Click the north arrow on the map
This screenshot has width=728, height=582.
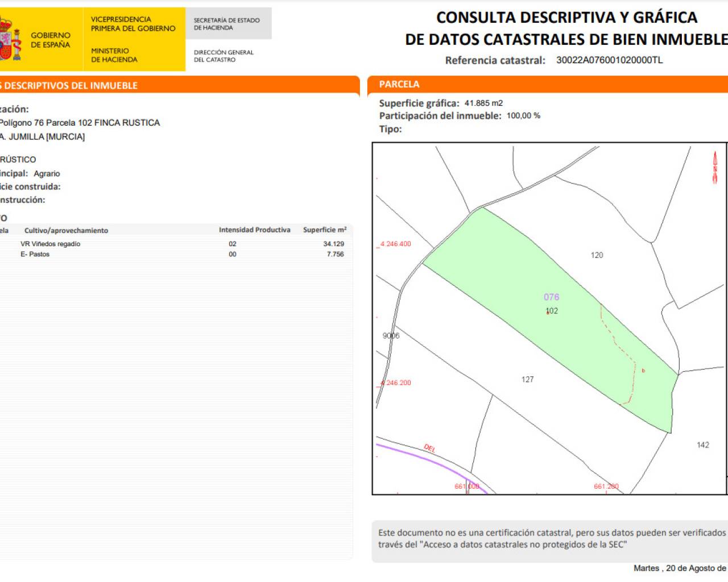click(715, 168)
